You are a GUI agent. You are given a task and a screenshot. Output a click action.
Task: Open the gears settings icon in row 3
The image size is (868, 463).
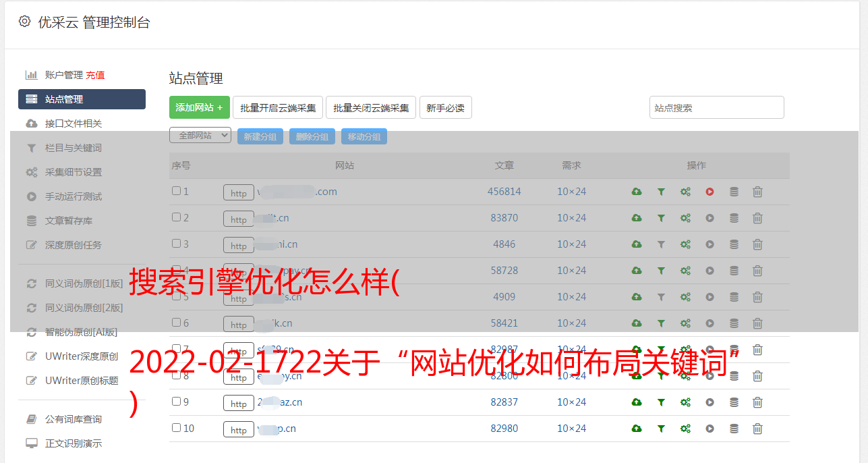pyautogui.click(x=685, y=244)
